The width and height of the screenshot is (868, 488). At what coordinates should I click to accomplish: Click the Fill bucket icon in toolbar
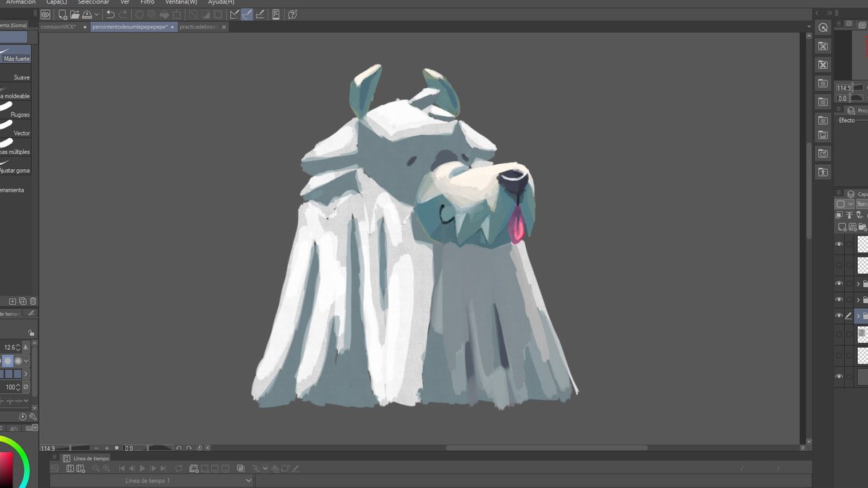pyautogui.click(x=165, y=14)
